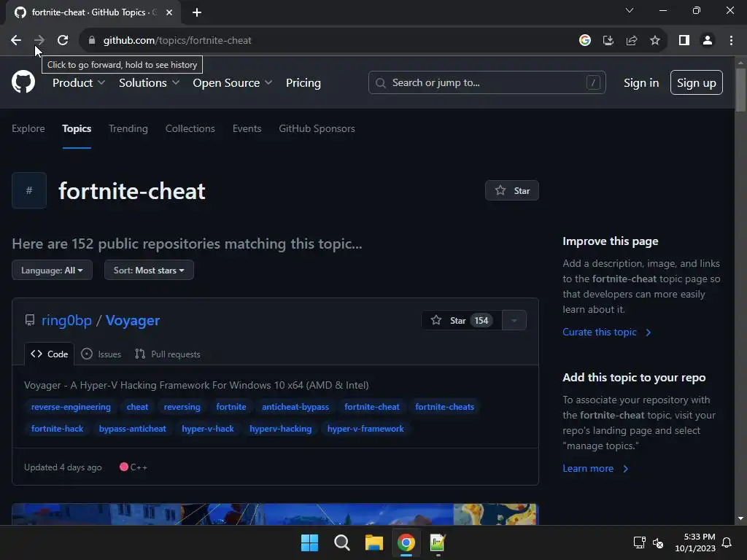The image size is (747, 560).
Task: Click the C++ language color dot
Action: [x=124, y=467]
